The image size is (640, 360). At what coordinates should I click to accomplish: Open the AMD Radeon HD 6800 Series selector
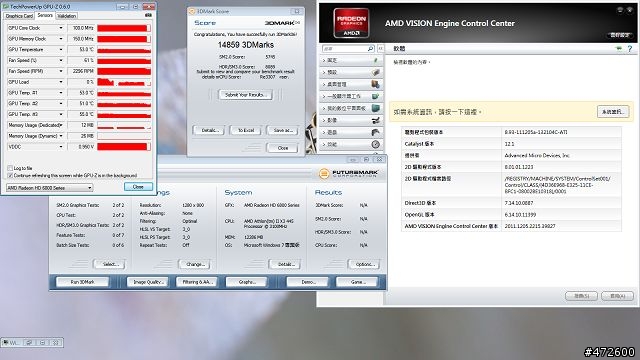49,188
